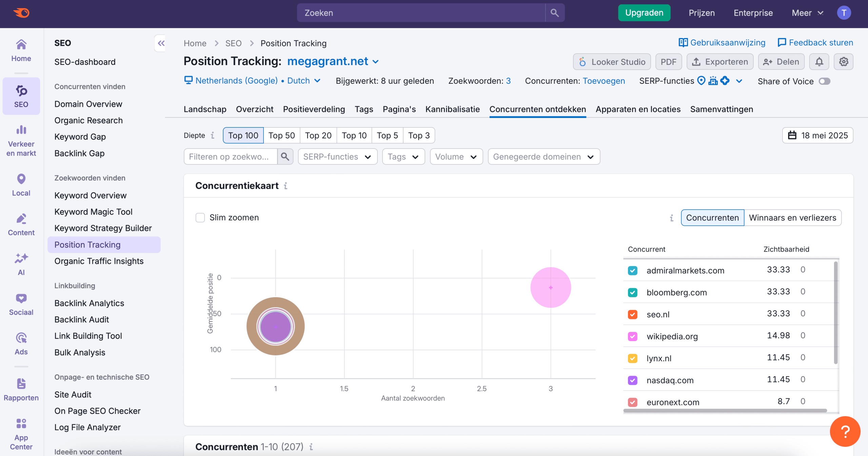Click Looker Studio button
Screen dimensions: 868x456
pyautogui.click(x=612, y=62)
